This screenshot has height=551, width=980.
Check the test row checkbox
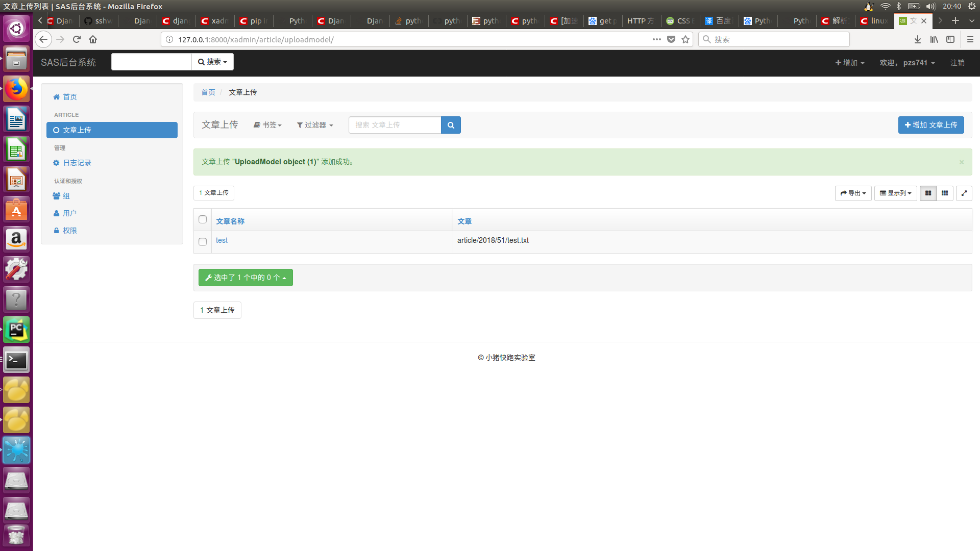(x=203, y=242)
